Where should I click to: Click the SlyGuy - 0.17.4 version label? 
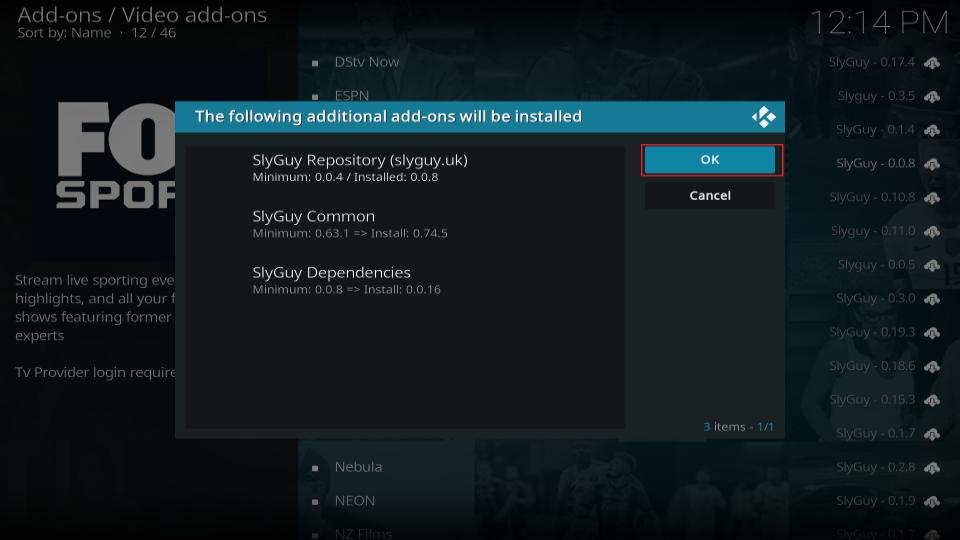click(872, 62)
